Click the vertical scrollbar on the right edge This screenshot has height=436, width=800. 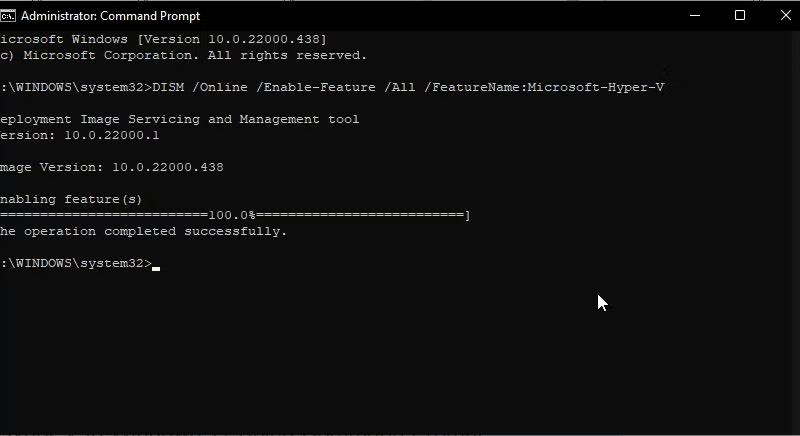(x=796, y=232)
